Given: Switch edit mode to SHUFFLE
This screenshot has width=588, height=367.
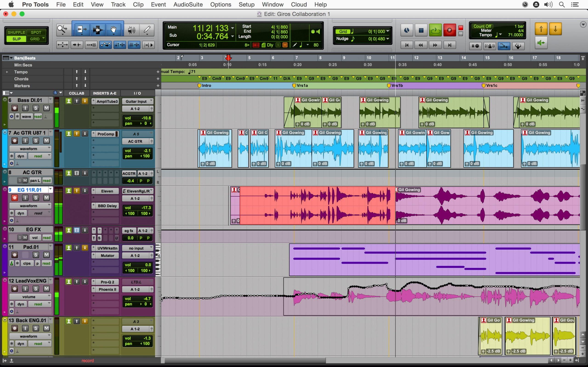Looking at the screenshot, I should pos(16,32).
